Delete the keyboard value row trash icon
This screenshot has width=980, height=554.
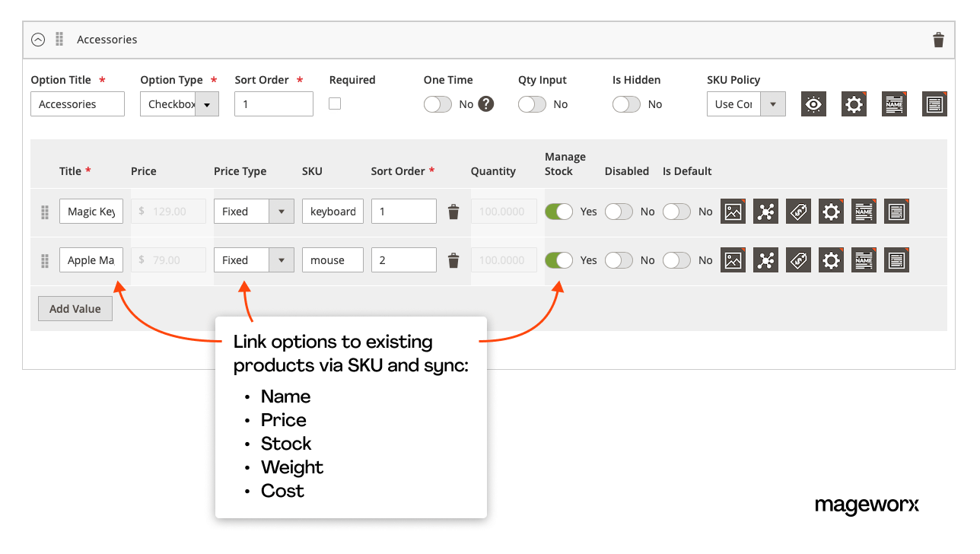(x=453, y=212)
